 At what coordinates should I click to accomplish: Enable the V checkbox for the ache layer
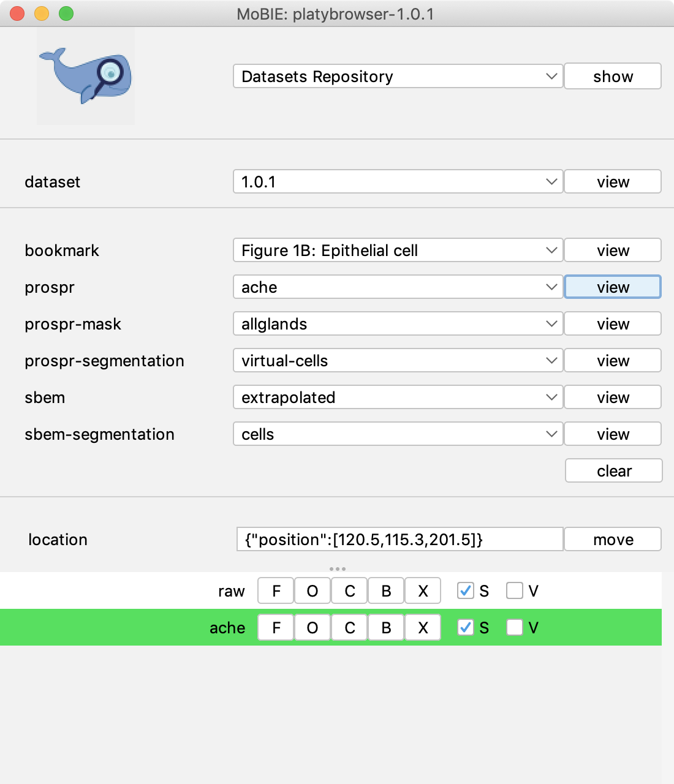[514, 627]
